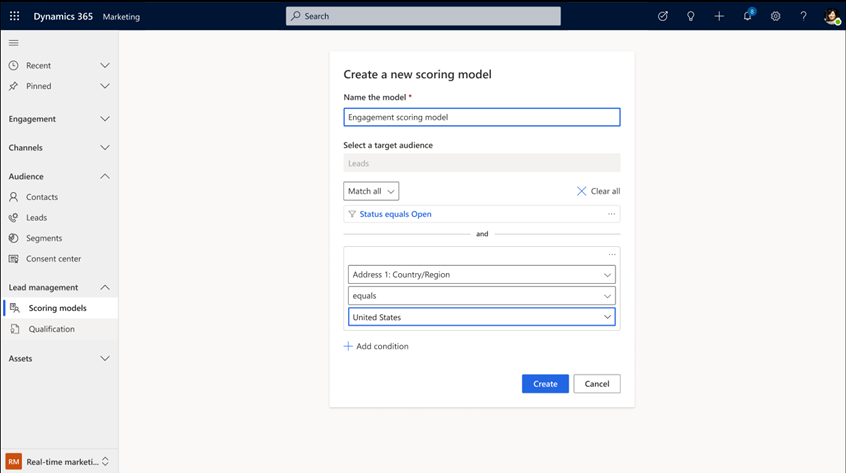Open more options for Status equals Open row

point(611,214)
